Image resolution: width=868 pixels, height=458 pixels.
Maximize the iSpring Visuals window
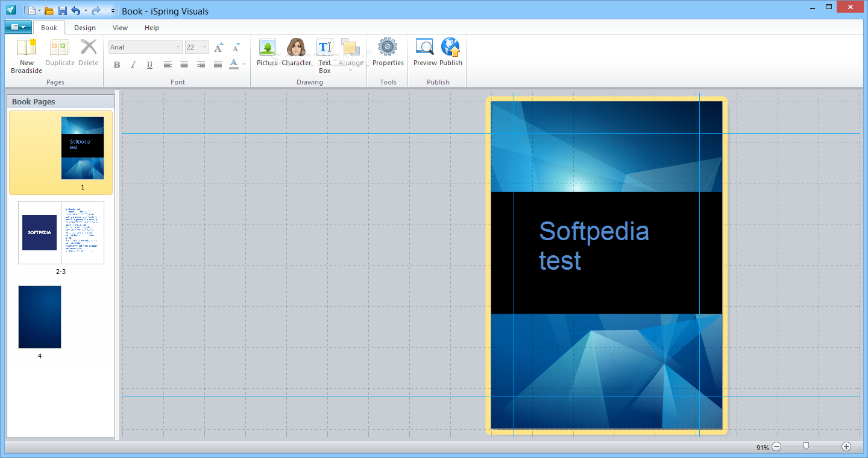829,7
